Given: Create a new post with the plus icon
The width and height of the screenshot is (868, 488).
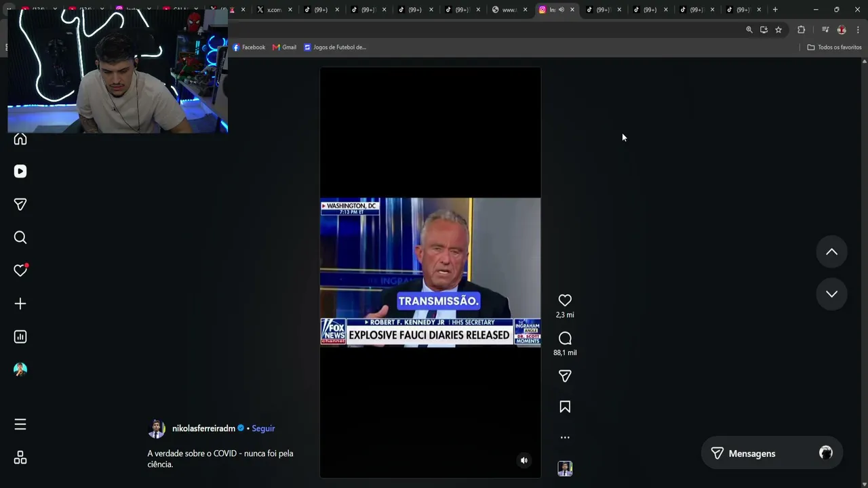Looking at the screenshot, I should point(20,304).
